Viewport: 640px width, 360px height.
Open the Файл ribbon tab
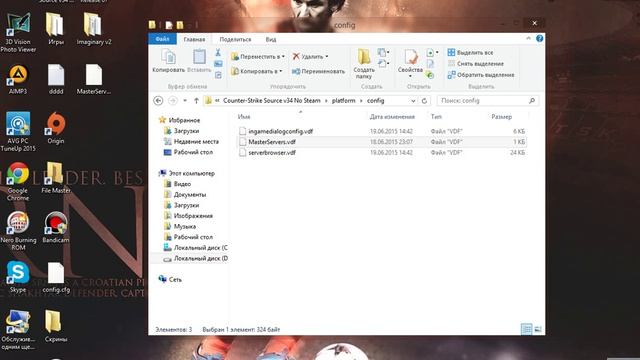click(x=162, y=39)
